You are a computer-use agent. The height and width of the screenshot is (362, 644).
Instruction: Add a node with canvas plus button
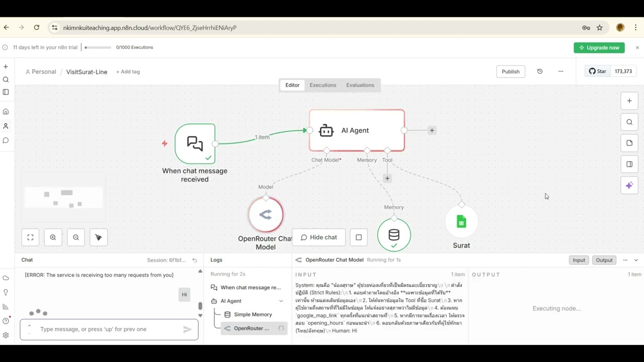pyautogui.click(x=629, y=101)
